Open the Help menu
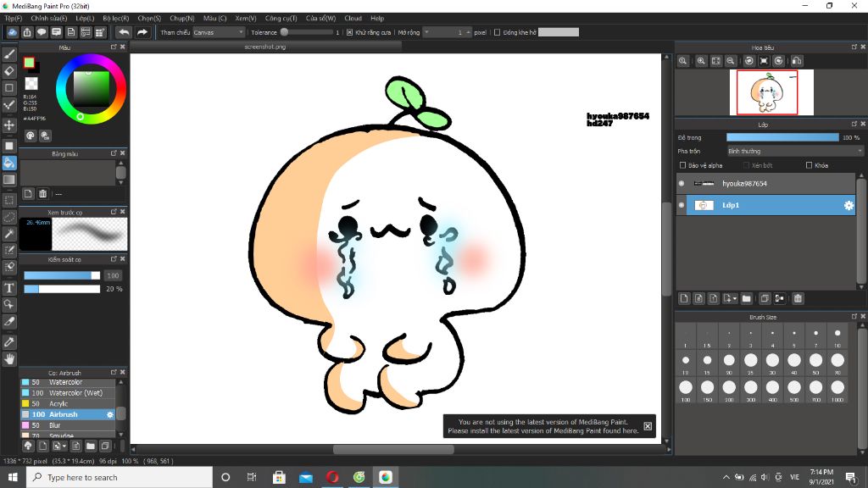This screenshot has width=868, height=488. coord(377,19)
